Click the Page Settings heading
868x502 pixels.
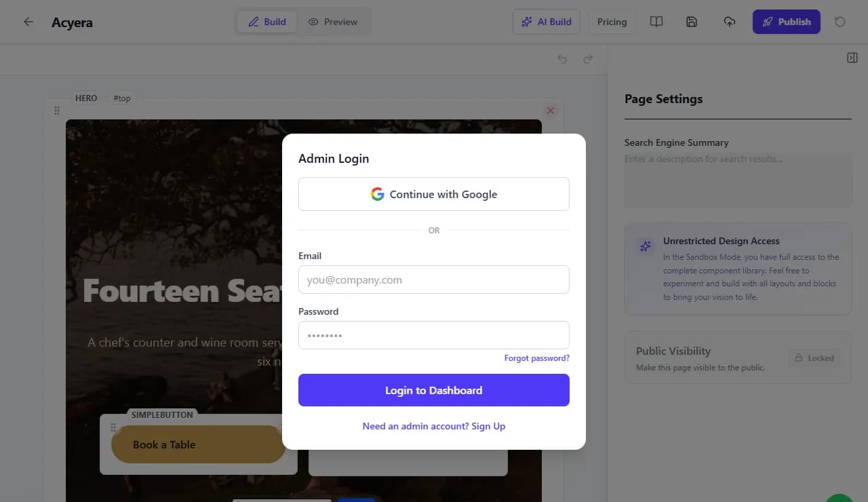click(663, 99)
